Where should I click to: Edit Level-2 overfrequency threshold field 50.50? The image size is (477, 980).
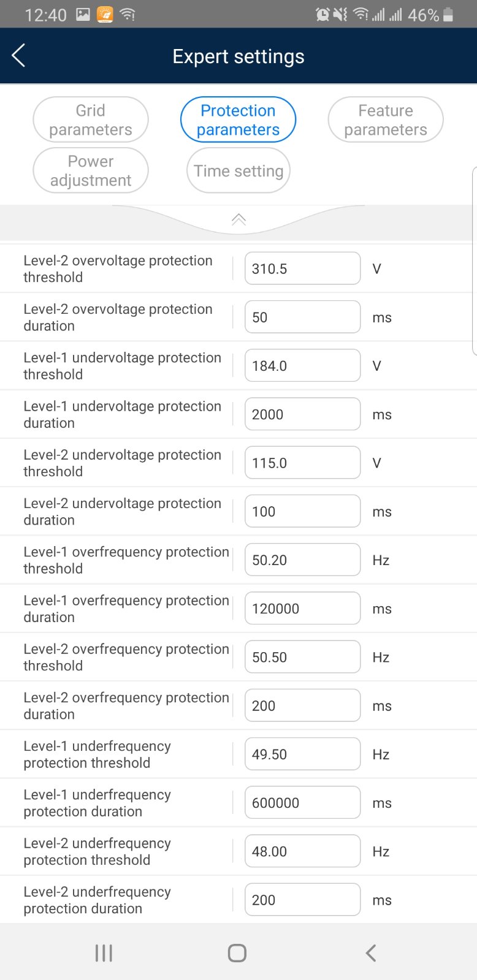[303, 657]
